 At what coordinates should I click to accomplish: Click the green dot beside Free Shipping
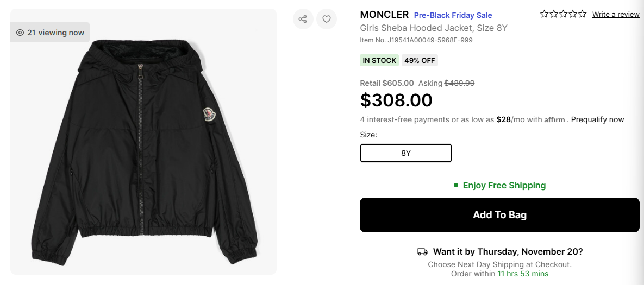(456, 186)
